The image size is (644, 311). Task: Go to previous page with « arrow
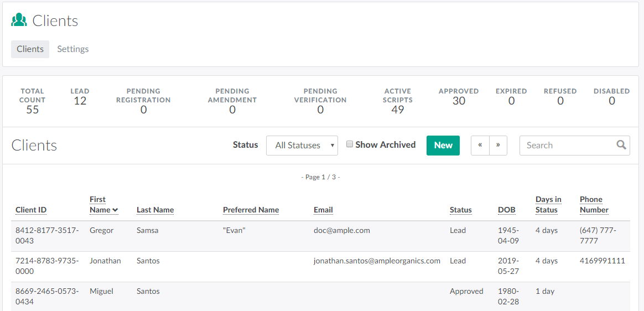click(480, 145)
